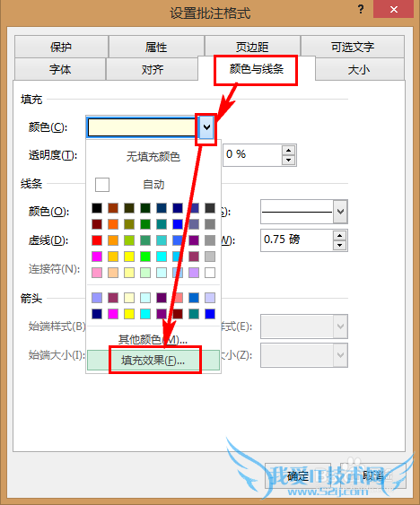
Task: Pick the gold swatch left of yellow
Action: point(113,257)
